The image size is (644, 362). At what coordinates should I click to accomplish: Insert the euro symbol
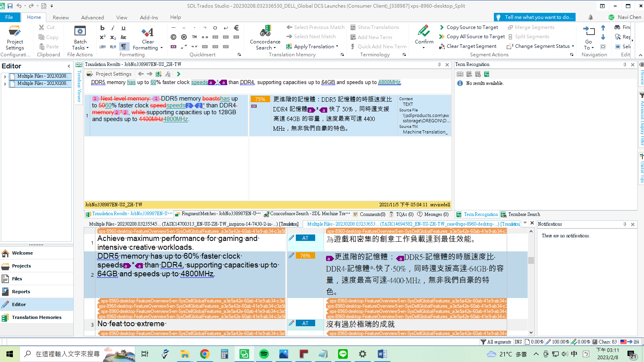click(x=236, y=28)
